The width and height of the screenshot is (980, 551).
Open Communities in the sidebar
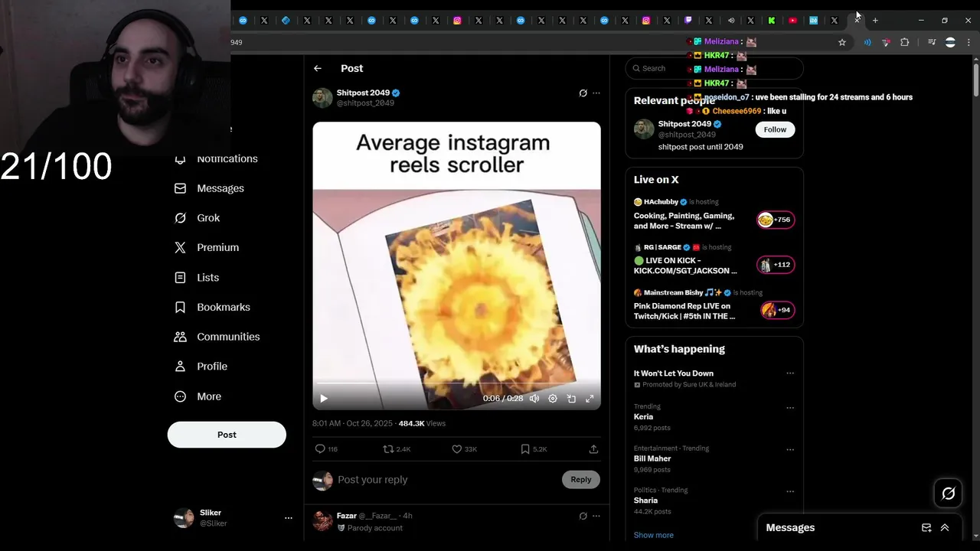coord(217,337)
